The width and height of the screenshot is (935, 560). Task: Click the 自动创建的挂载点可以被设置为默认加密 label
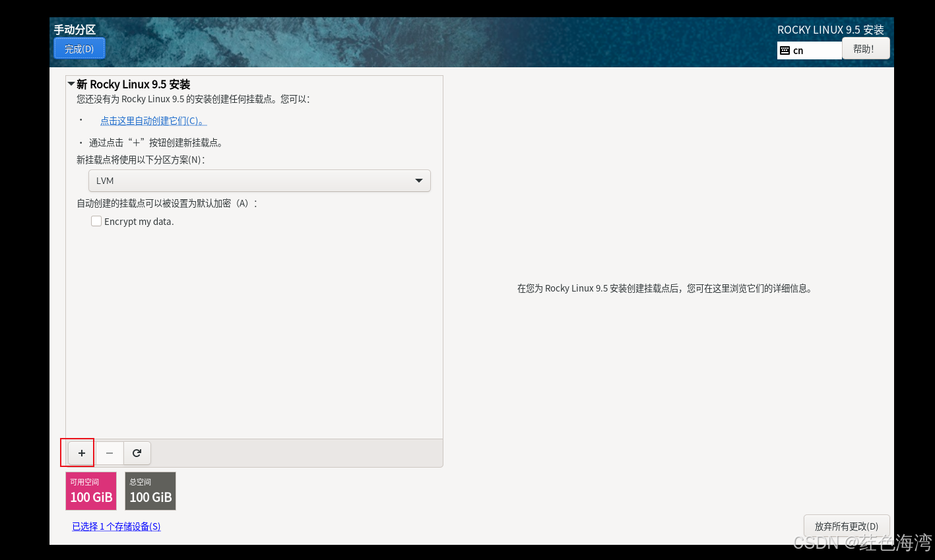pyautogui.click(x=167, y=203)
